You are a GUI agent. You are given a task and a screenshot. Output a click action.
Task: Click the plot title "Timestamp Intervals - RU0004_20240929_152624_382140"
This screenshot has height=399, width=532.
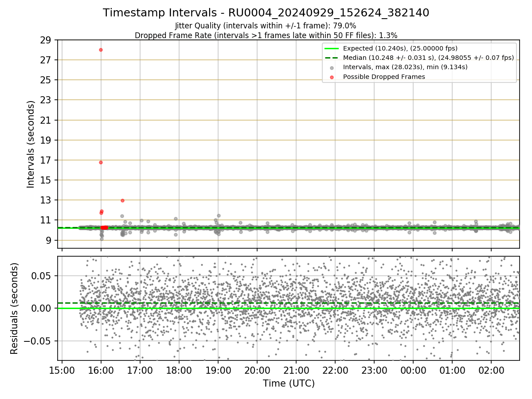[266, 13]
